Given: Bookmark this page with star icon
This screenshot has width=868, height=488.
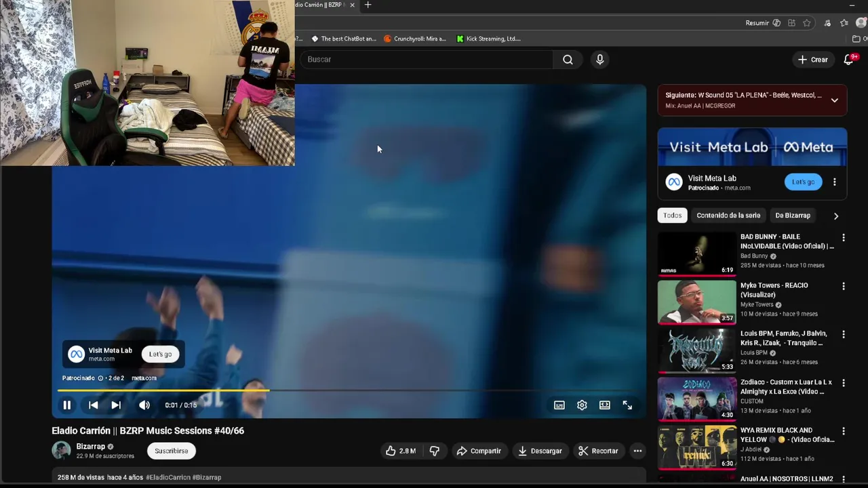Looking at the screenshot, I should (x=806, y=23).
